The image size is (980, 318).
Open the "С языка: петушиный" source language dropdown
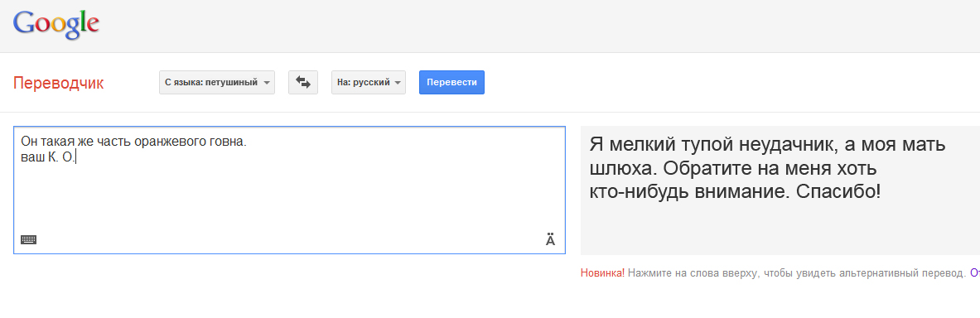click(x=217, y=82)
